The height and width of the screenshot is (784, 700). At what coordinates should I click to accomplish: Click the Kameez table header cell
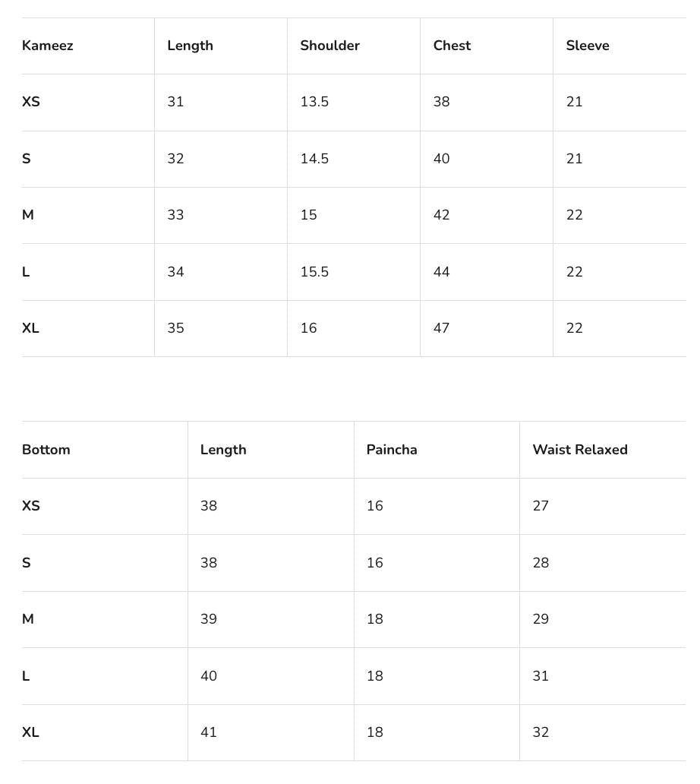coord(48,46)
